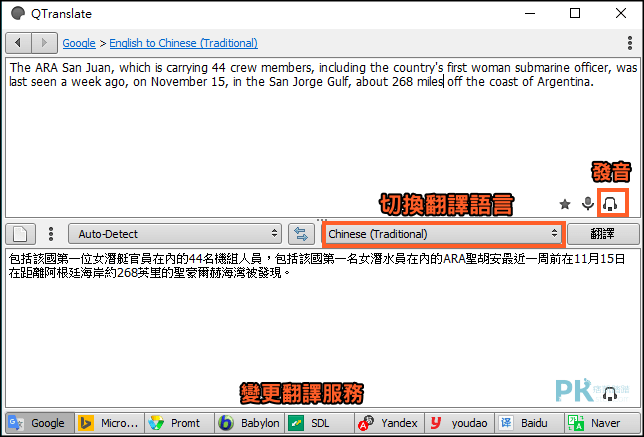Open the three-dot options menu at top right
Image resolution: width=644 pixels, height=437 pixels.
click(630, 43)
